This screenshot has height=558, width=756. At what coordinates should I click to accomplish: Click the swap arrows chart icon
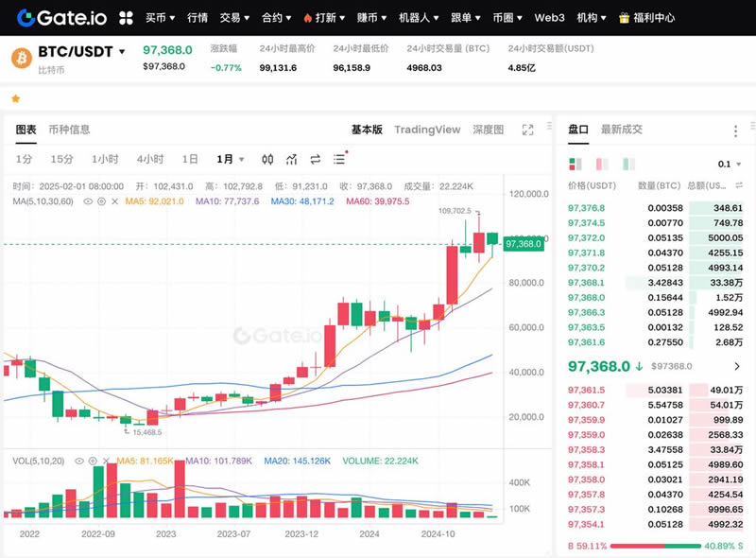pyautogui.click(x=316, y=159)
